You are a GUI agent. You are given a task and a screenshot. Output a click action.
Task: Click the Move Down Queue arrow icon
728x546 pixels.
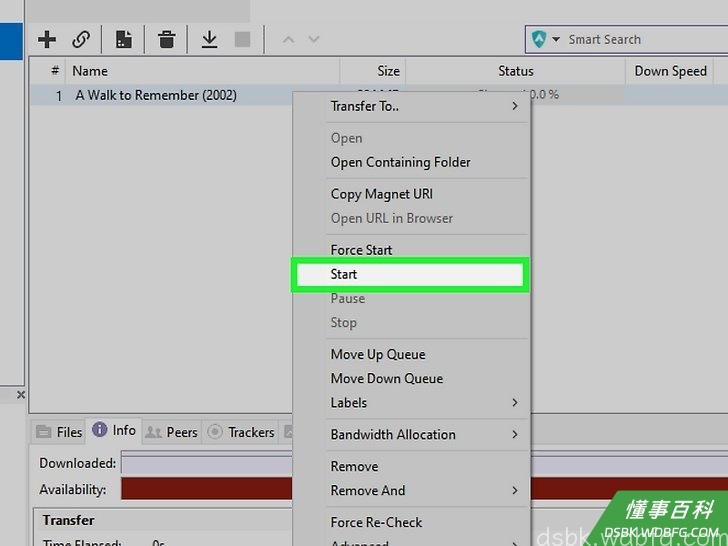tap(314, 39)
